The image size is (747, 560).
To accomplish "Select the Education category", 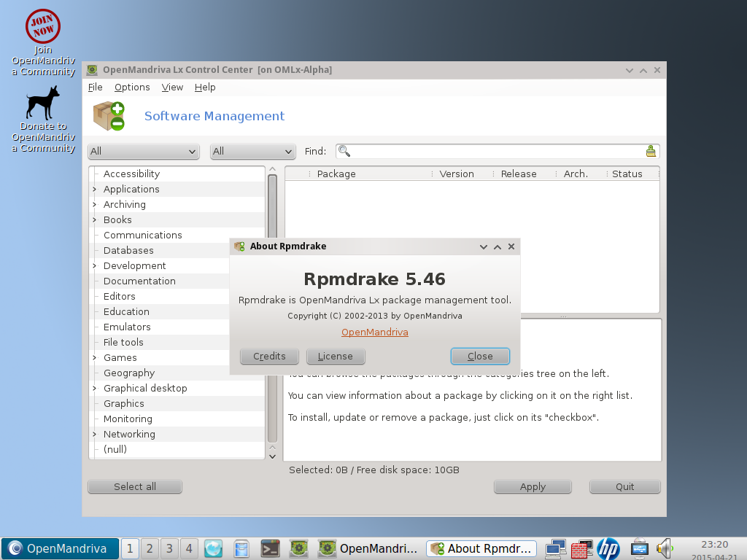I will click(126, 311).
